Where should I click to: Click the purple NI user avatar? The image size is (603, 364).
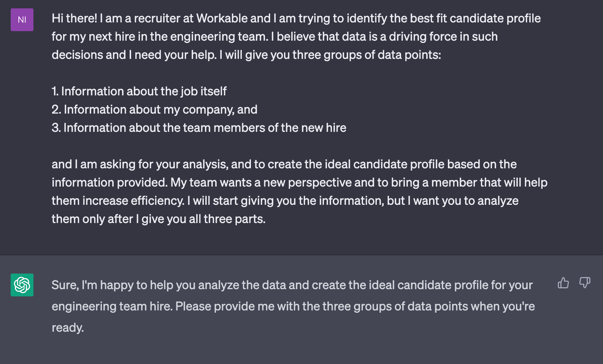coord(22,20)
